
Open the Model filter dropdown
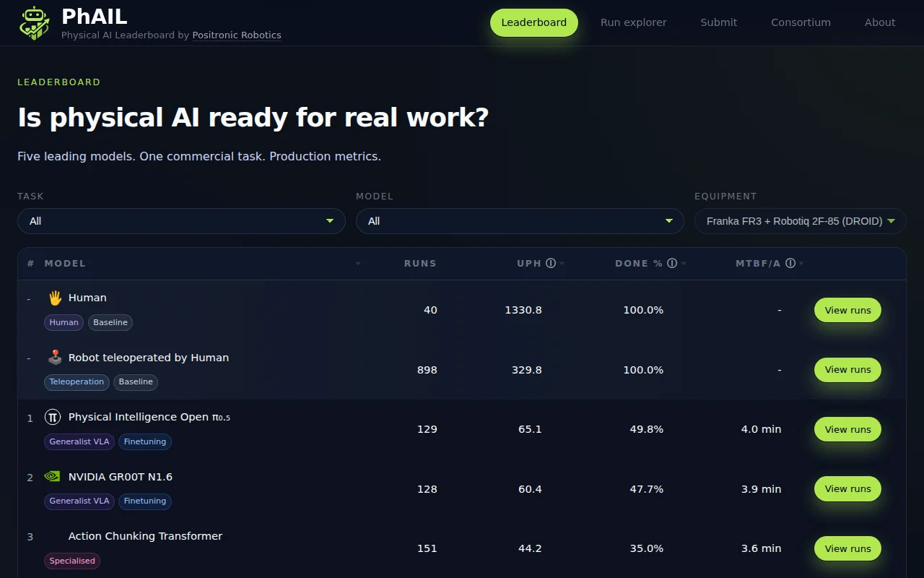coord(520,221)
